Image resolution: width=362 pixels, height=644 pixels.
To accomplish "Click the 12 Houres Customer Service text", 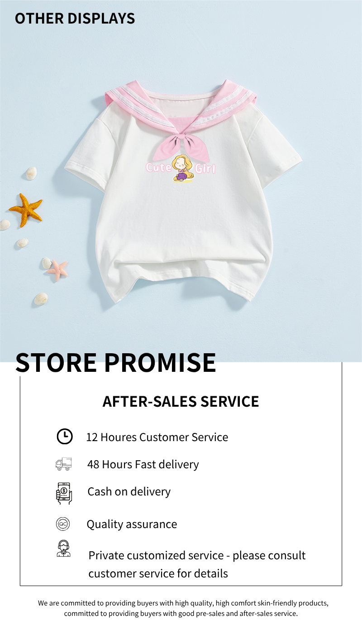I will pyautogui.click(x=157, y=437).
